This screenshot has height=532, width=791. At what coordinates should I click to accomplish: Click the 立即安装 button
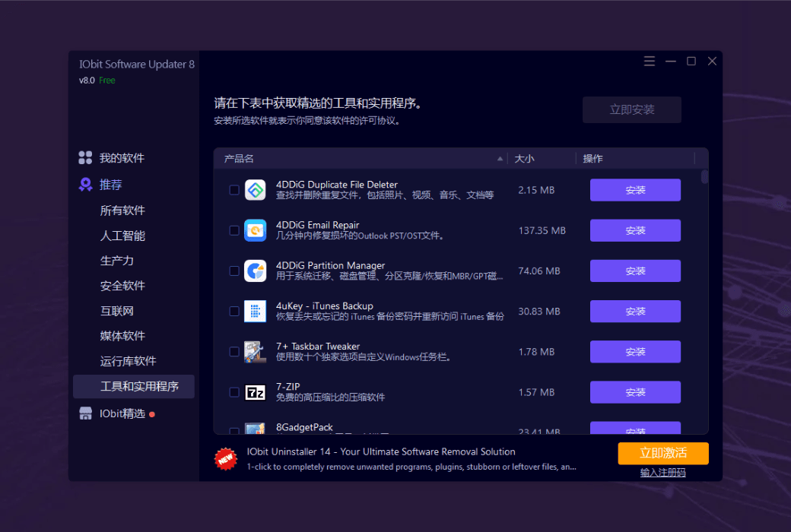point(631,109)
